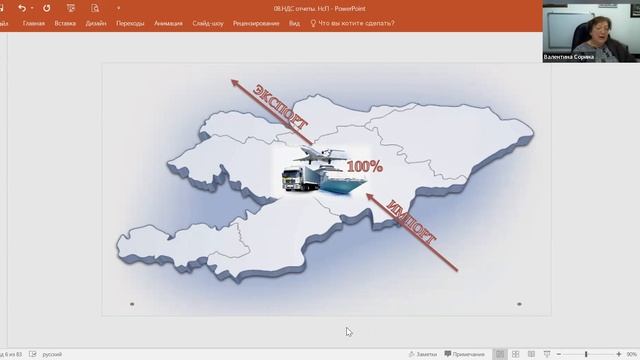The image size is (640, 360).
Task: Select the ЭКСПОРТ text label on the slide
Action: pyautogui.click(x=280, y=107)
